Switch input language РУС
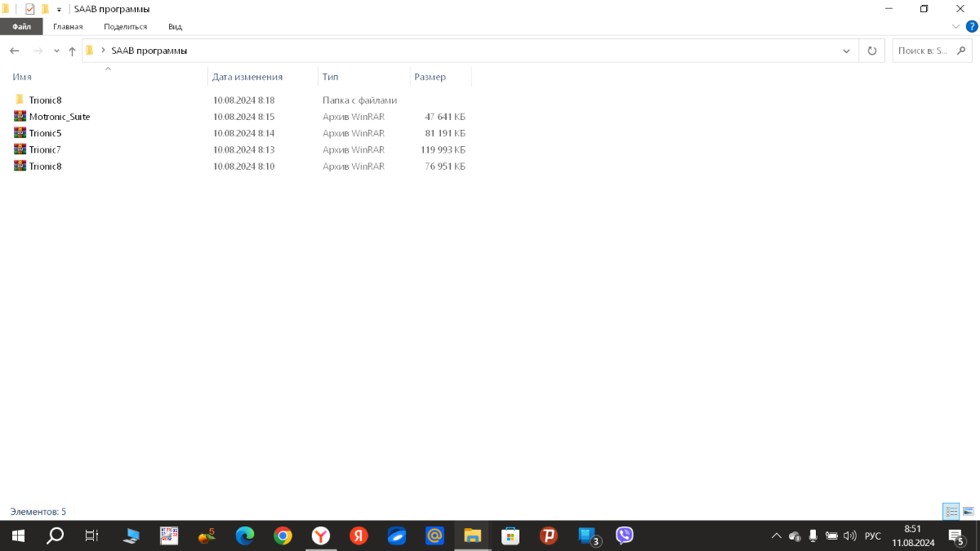The image size is (980, 551). (873, 535)
